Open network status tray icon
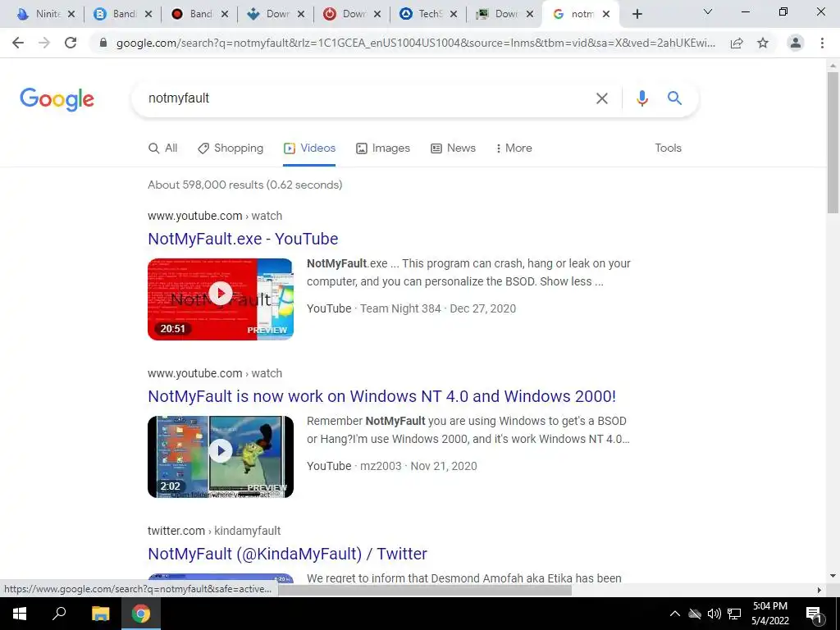Screen dimensions: 840x630 (x=734, y=614)
